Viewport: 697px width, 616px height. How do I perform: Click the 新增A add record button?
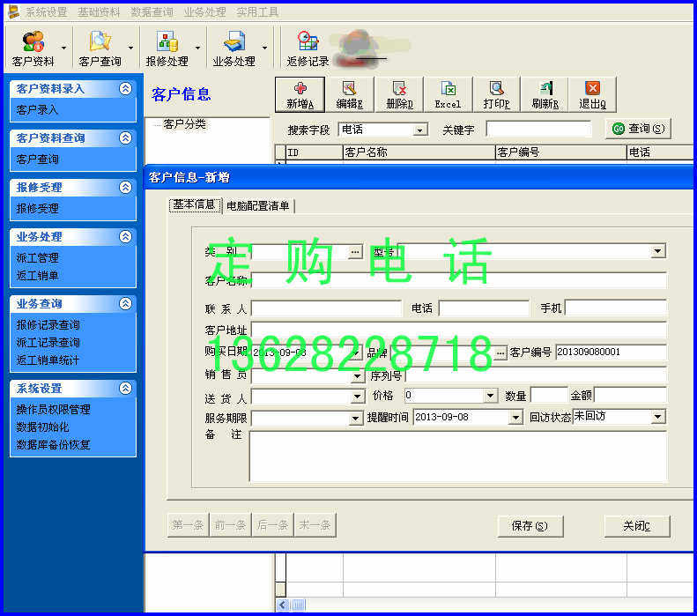click(300, 94)
